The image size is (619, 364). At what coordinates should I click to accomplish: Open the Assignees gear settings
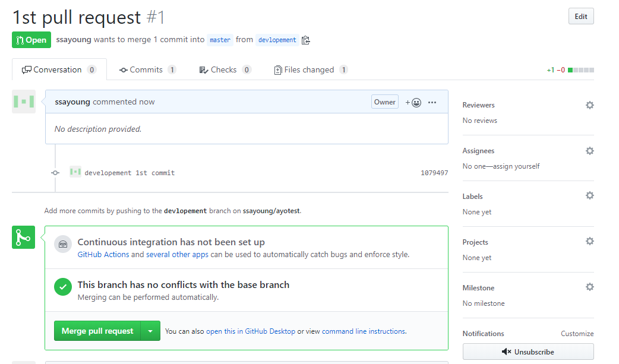tap(590, 151)
